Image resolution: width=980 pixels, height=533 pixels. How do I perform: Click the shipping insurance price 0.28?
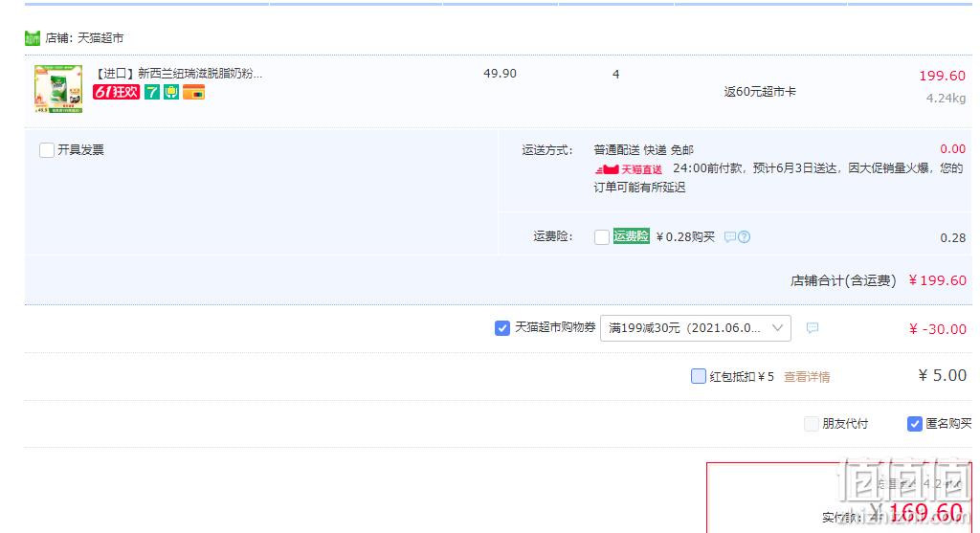click(952, 237)
